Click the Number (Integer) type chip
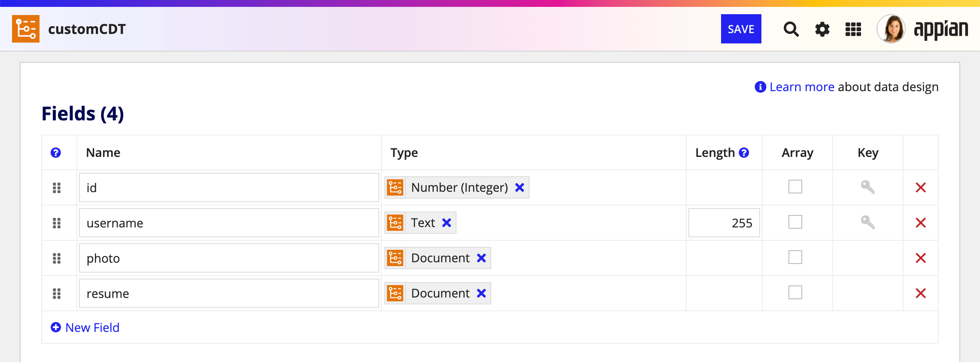This screenshot has width=980, height=362. click(457, 187)
